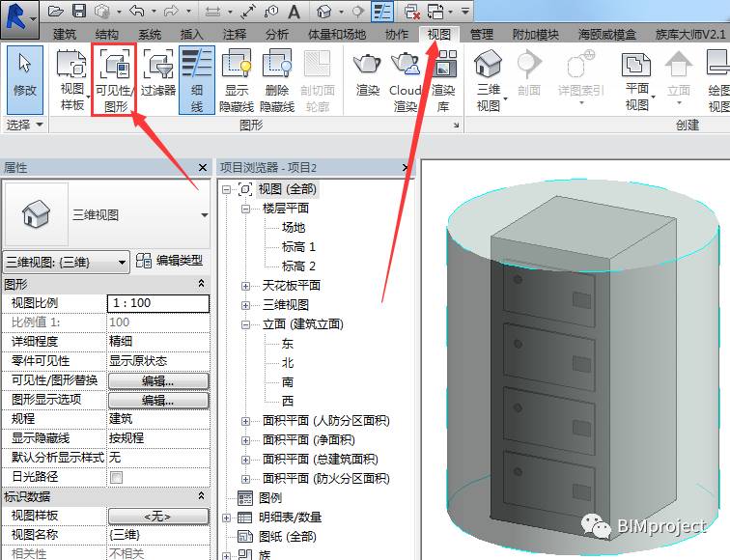730x560 pixels.
Task: Click the View Template <无> button
Action: 158,516
